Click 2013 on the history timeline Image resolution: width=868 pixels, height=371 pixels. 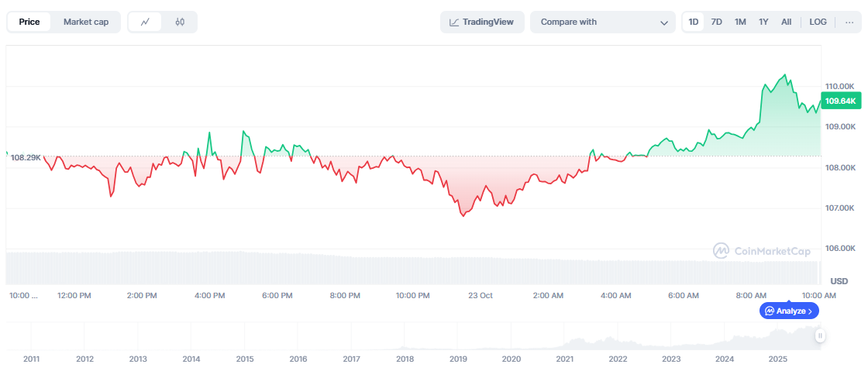click(x=138, y=359)
